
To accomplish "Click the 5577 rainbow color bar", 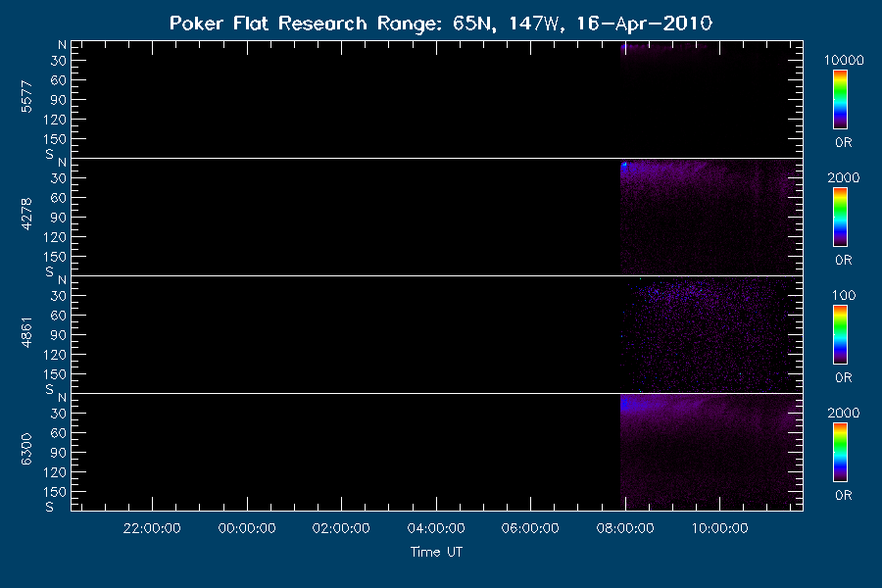I will point(840,100).
